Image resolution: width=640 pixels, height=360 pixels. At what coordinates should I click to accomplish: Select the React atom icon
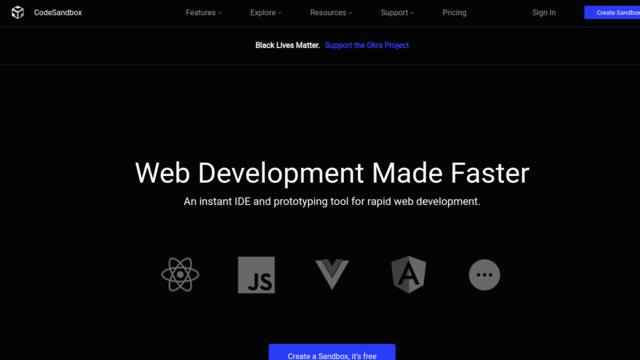[180, 275]
